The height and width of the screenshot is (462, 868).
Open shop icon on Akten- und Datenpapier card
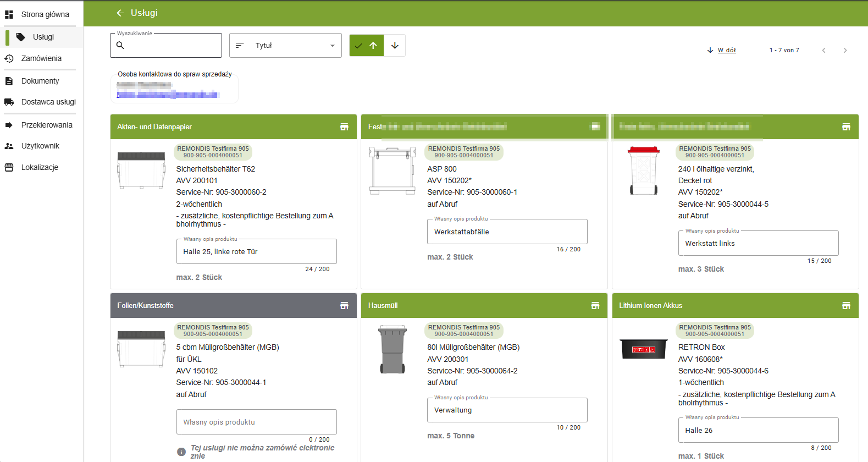click(344, 127)
